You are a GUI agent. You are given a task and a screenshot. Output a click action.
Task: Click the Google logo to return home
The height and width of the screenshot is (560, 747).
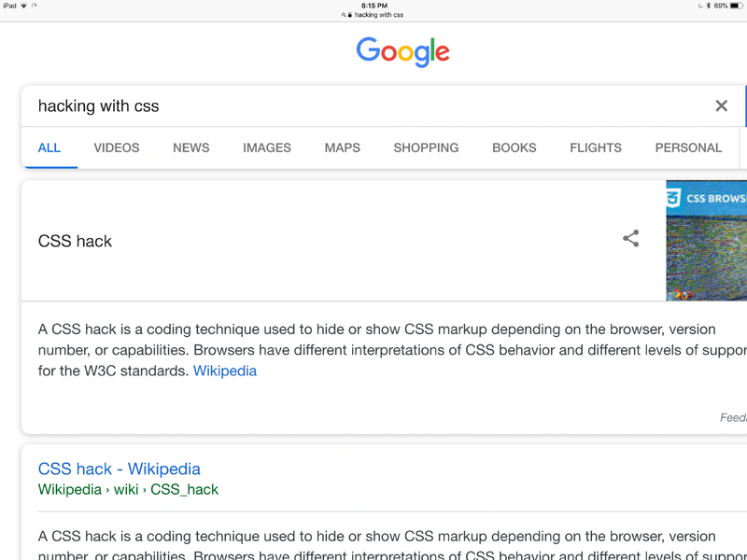tap(402, 52)
